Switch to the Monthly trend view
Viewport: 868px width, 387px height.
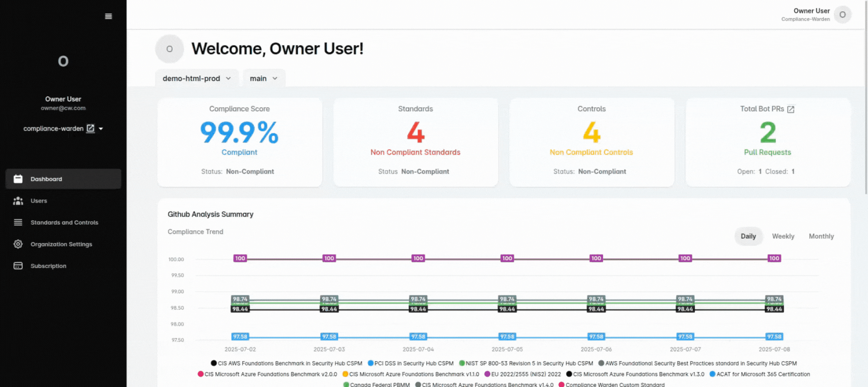point(821,236)
